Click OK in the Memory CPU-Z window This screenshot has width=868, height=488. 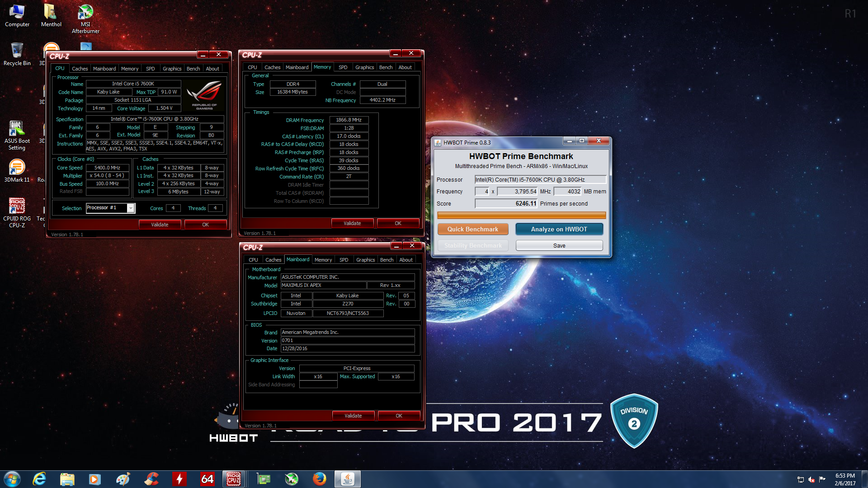point(398,223)
